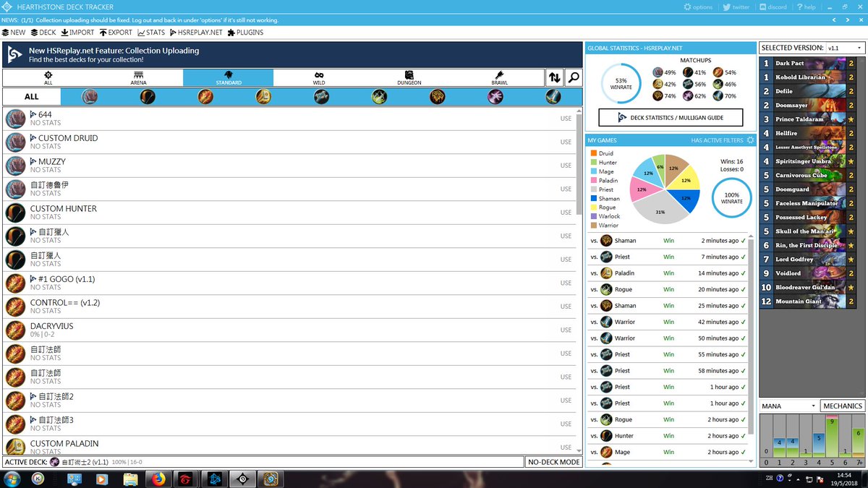Dismiss the news bar

[859, 20]
